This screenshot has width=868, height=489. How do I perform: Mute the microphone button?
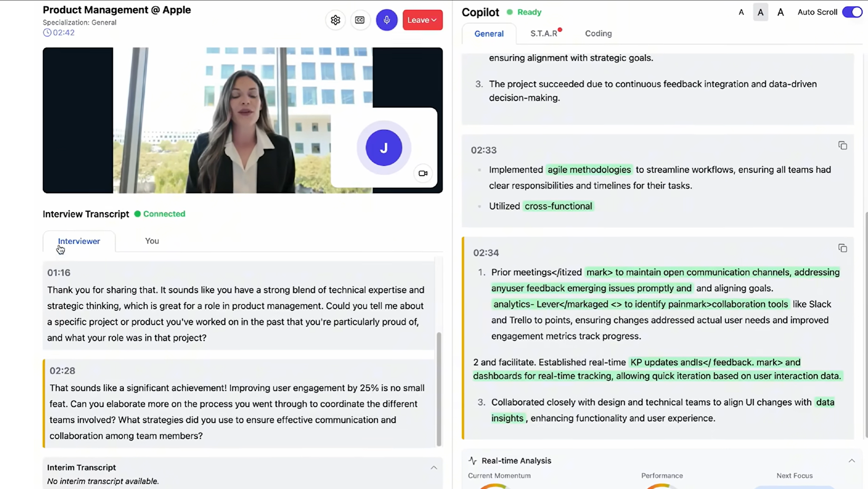(x=386, y=20)
